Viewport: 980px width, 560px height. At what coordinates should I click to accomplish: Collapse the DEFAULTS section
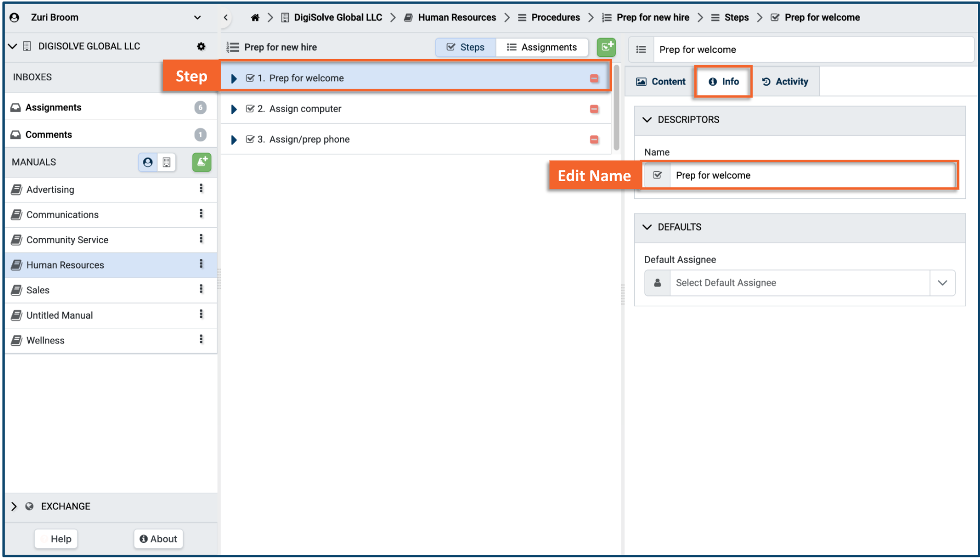click(647, 227)
